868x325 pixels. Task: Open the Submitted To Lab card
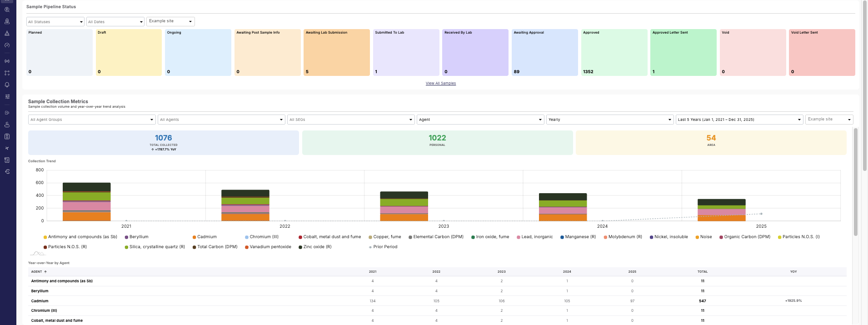click(406, 52)
